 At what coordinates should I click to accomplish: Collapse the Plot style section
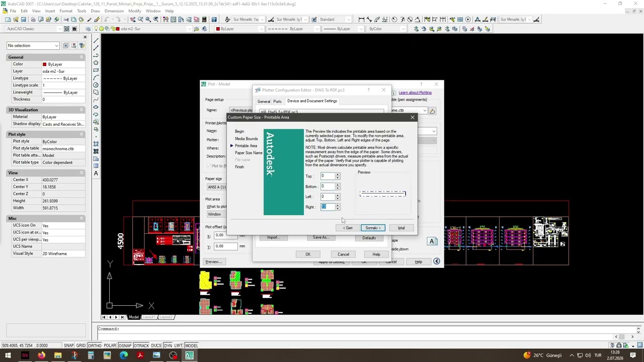click(x=81, y=134)
